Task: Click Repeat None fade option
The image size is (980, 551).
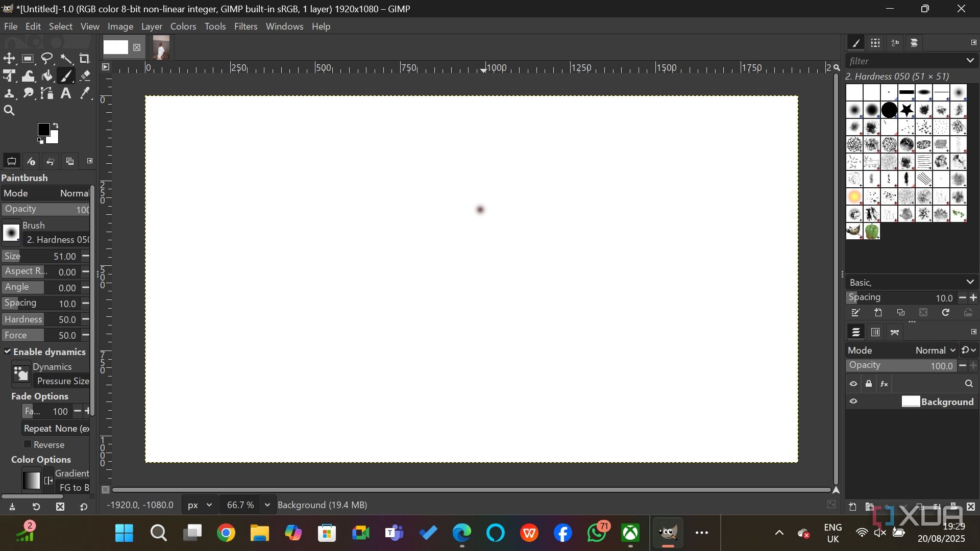Action: pyautogui.click(x=56, y=429)
